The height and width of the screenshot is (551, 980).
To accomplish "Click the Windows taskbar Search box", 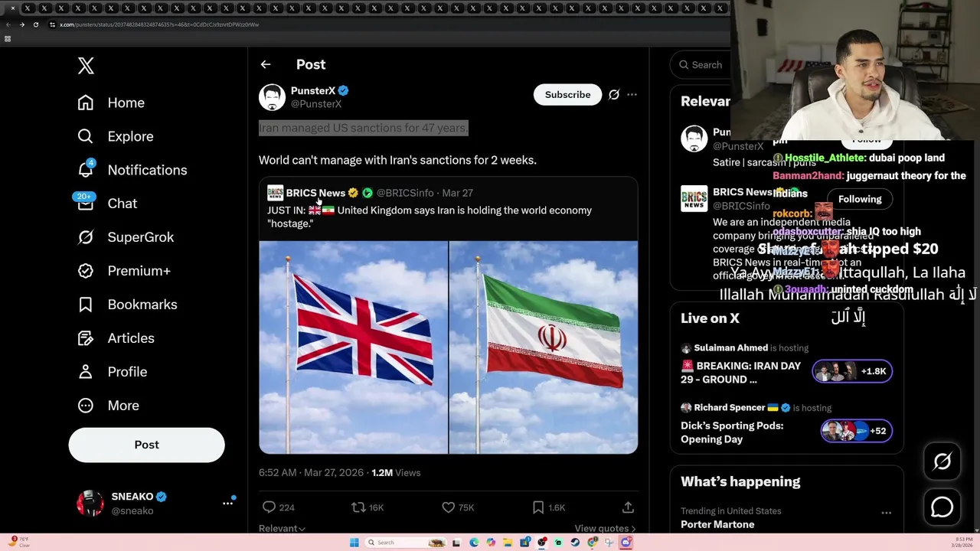I will (x=406, y=543).
